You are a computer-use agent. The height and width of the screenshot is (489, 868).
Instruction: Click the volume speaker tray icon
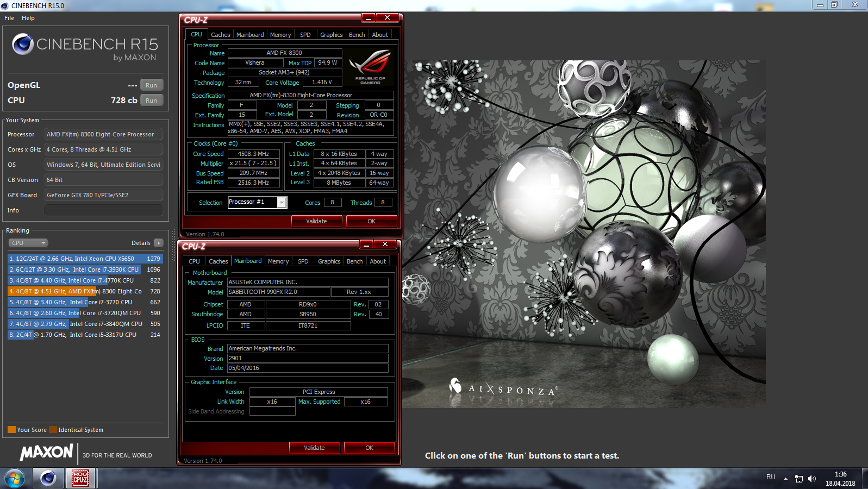[x=811, y=479]
